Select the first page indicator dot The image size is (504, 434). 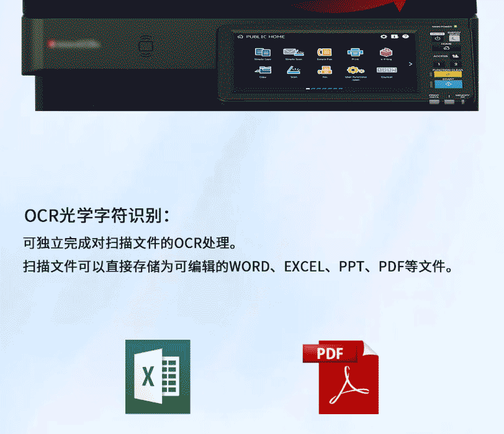[x=308, y=89]
